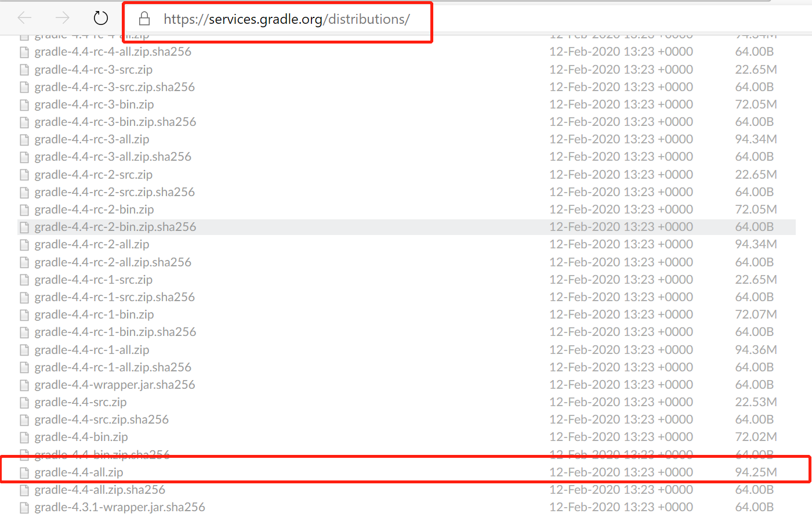Download gradle-4.4-rc-1-bin.zip

tap(94, 314)
